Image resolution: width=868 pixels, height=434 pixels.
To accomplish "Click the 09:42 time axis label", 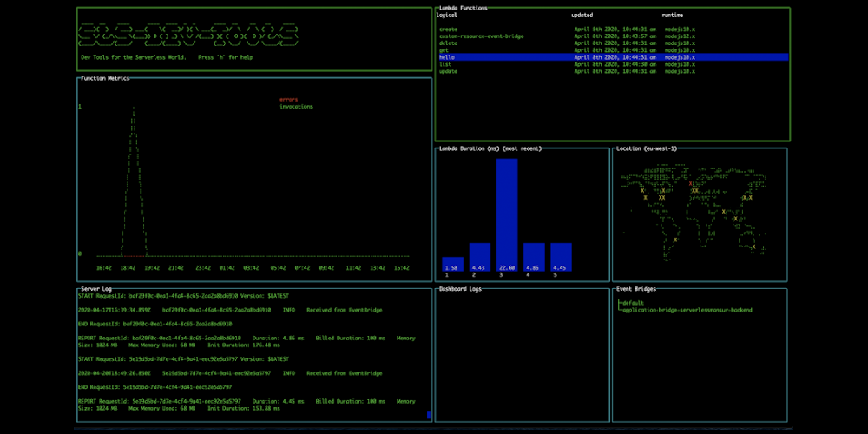I will [x=326, y=268].
